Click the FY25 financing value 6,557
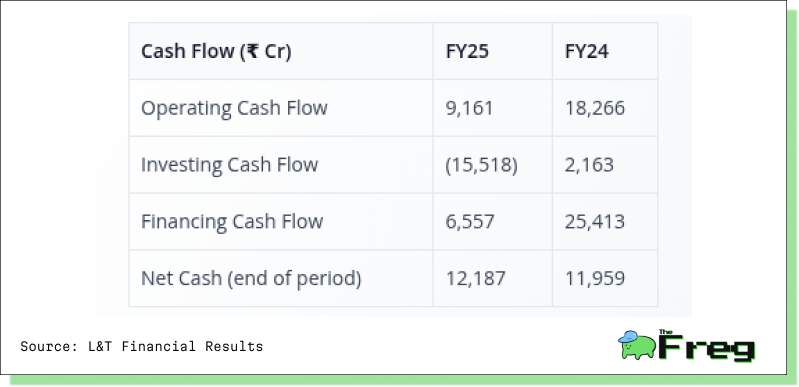Viewport: 799px width, 387px height. click(x=470, y=222)
